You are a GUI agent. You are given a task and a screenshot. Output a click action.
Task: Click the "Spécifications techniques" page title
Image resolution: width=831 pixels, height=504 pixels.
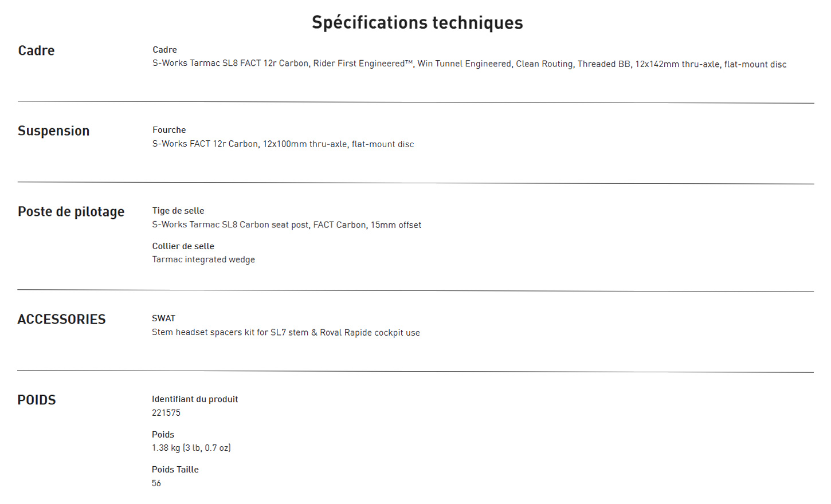tap(417, 22)
